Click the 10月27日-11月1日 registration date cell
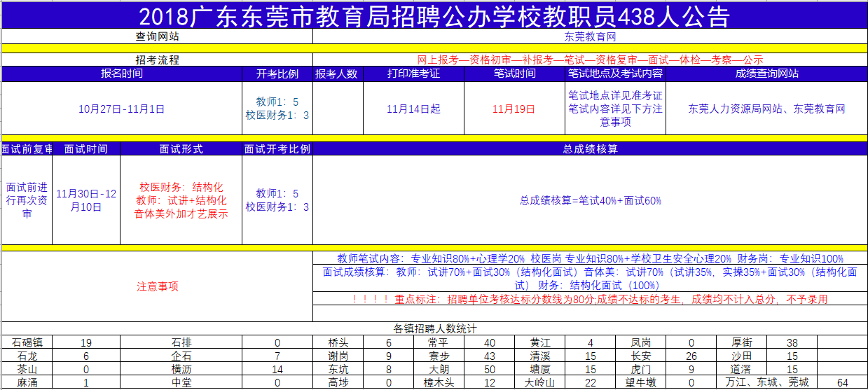The height and width of the screenshot is (390, 868). click(x=122, y=109)
